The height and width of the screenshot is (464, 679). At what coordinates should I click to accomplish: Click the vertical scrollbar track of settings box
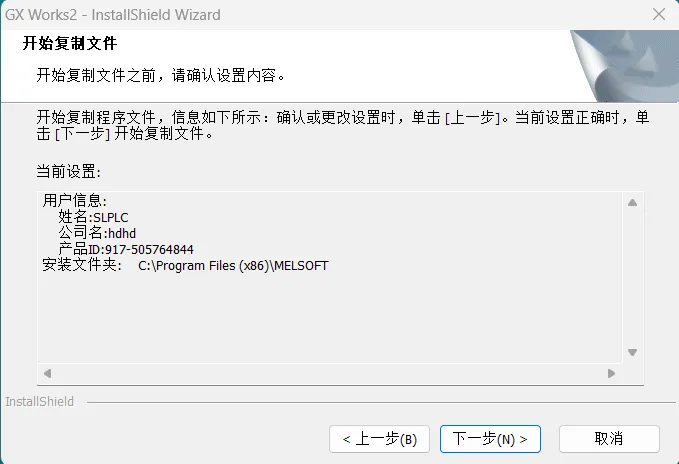[633, 277]
